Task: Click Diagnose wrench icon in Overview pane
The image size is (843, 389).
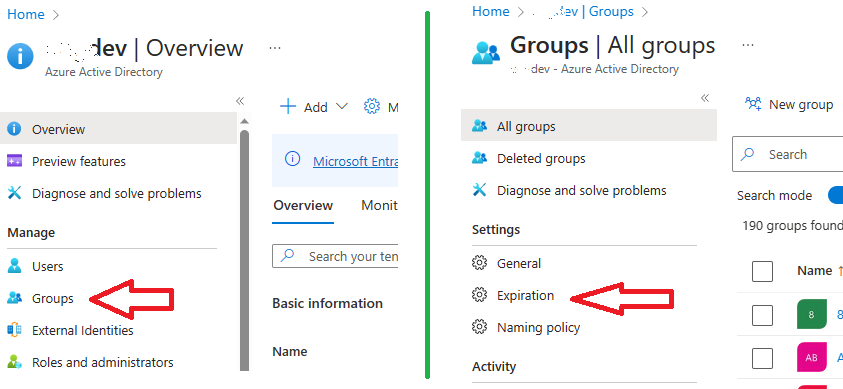Action: 15,193
